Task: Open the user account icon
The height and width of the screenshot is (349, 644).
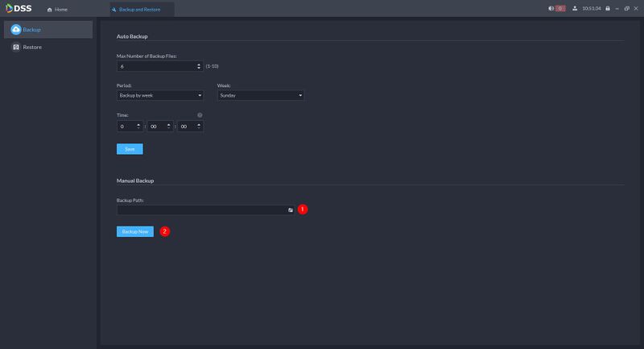Action: pyautogui.click(x=575, y=9)
